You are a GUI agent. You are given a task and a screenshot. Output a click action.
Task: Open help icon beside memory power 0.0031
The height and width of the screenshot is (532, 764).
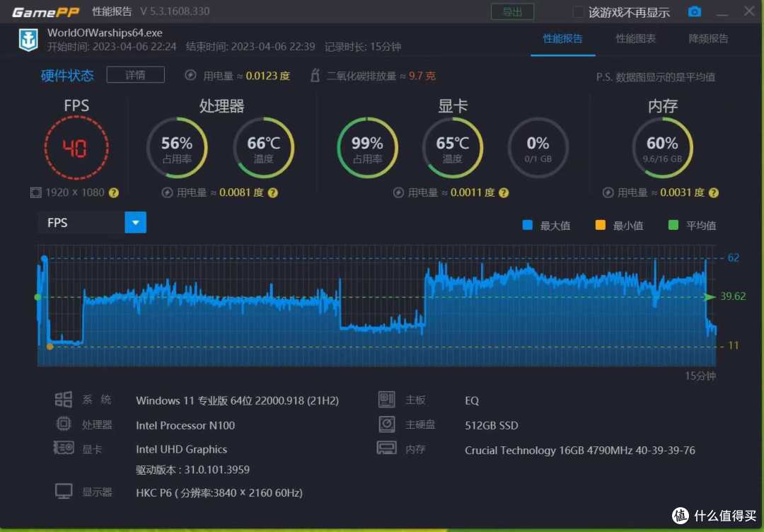tap(714, 193)
